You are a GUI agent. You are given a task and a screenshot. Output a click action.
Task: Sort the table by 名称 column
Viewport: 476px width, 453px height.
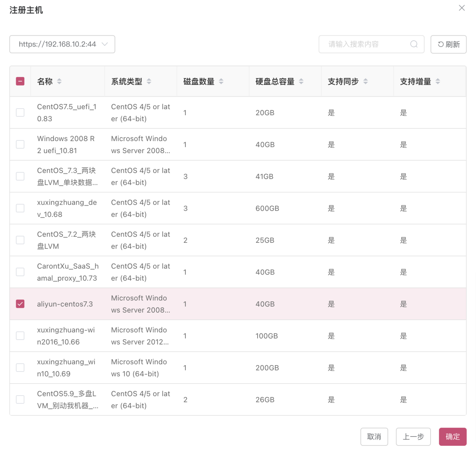tap(59, 81)
